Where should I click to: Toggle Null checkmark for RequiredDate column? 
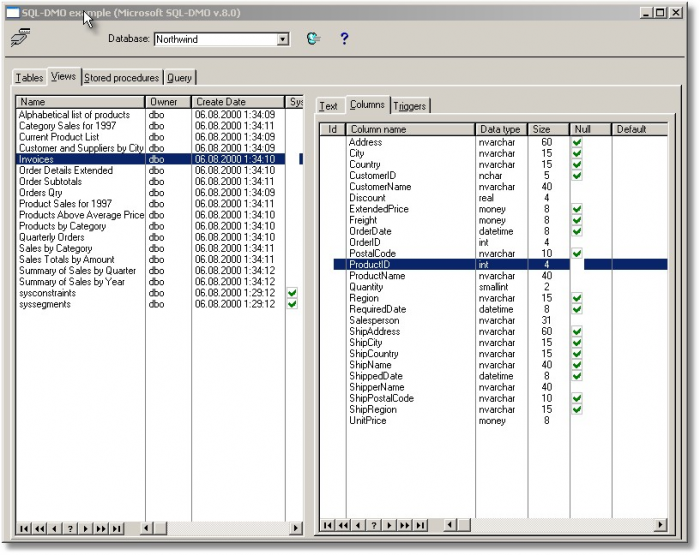pyautogui.click(x=577, y=309)
